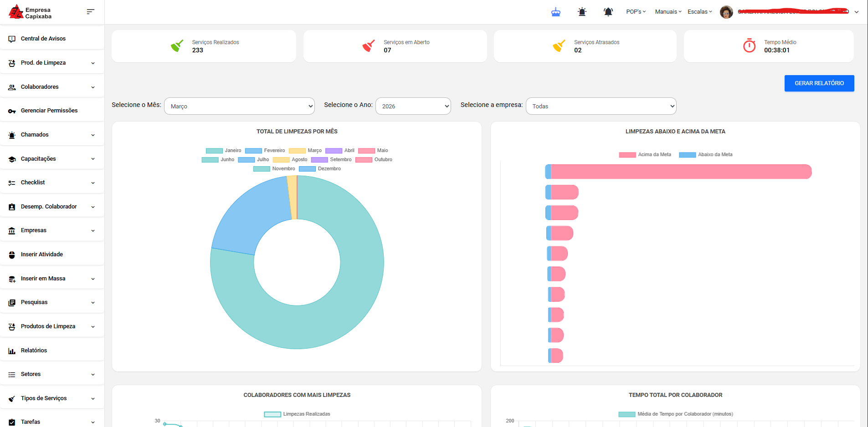Collapse sidebar with hamburger menu icon
Screen dimensions: 868x427
pos(90,12)
